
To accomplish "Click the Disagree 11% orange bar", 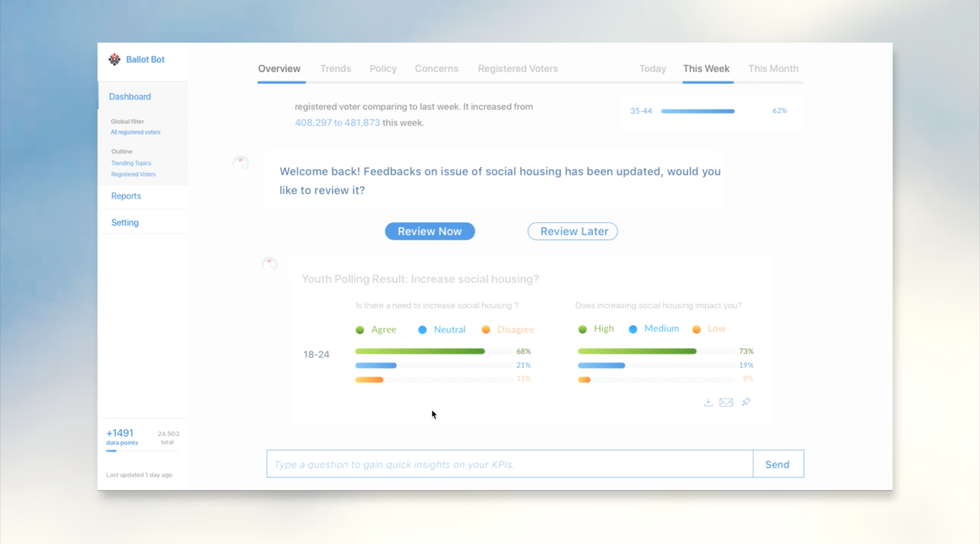I will pos(369,380).
